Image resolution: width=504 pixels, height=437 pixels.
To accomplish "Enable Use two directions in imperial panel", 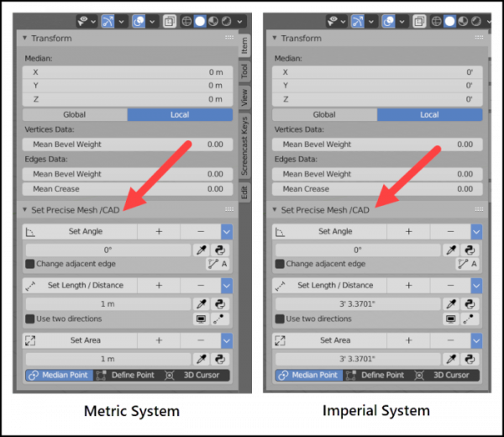I will coord(280,319).
